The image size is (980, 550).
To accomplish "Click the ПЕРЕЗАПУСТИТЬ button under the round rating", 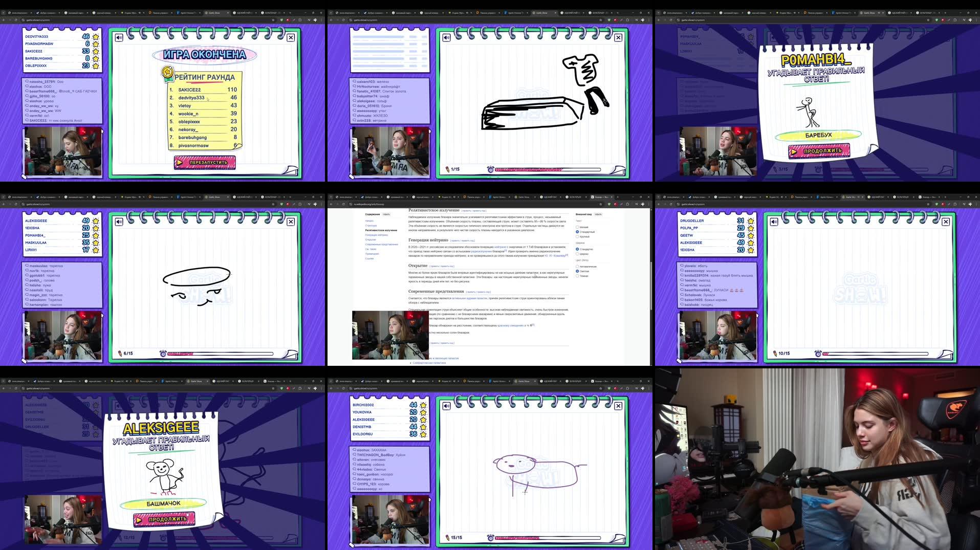I will coord(204,163).
